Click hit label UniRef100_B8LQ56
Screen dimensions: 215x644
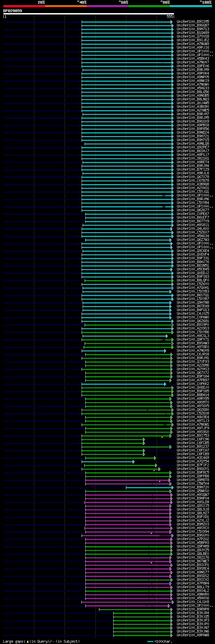pos(193,92)
